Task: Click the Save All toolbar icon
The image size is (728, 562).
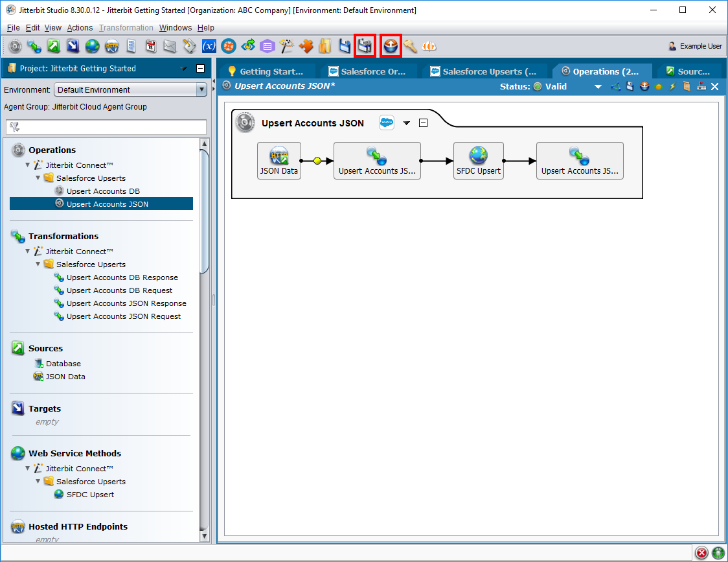Action: pos(365,46)
